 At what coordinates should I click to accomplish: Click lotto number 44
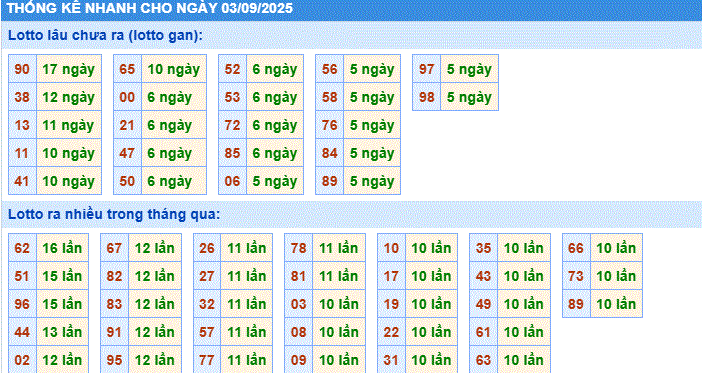22,332
